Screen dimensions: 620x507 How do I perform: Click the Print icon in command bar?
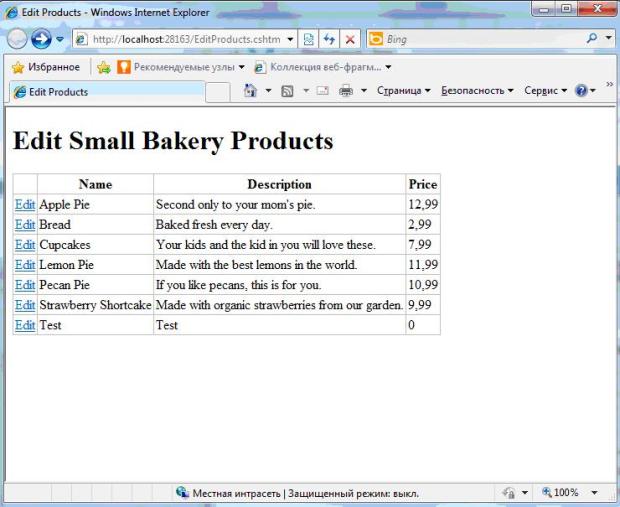click(346, 91)
